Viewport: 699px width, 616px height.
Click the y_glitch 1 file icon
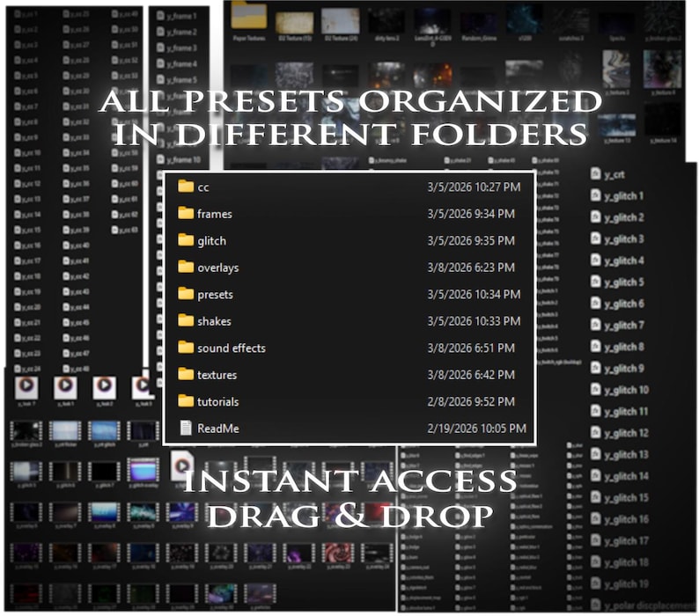pos(596,195)
